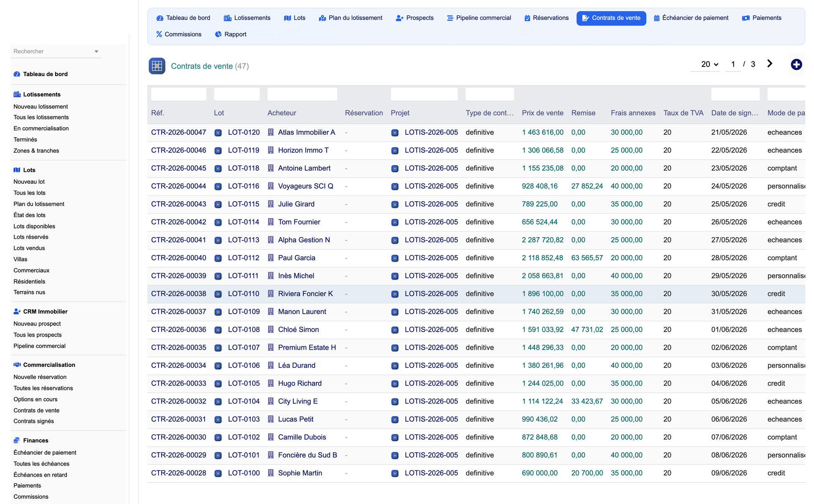
Task: Click the current page number field
Action: point(733,64)
